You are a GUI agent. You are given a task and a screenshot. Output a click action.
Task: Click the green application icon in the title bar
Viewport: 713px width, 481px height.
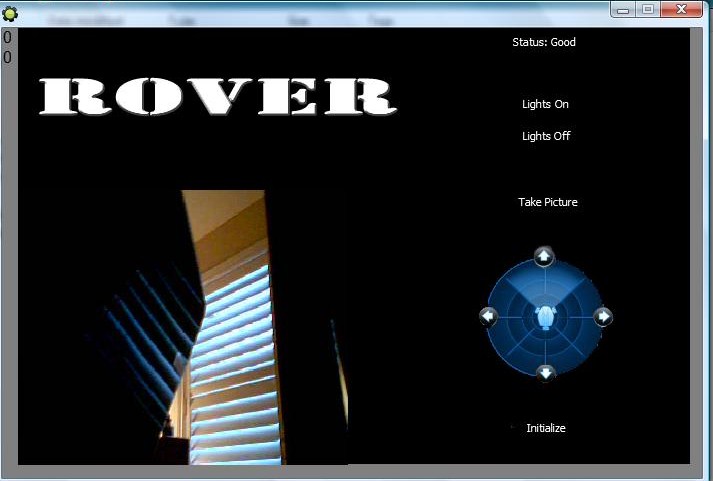[x=10, y=14]
